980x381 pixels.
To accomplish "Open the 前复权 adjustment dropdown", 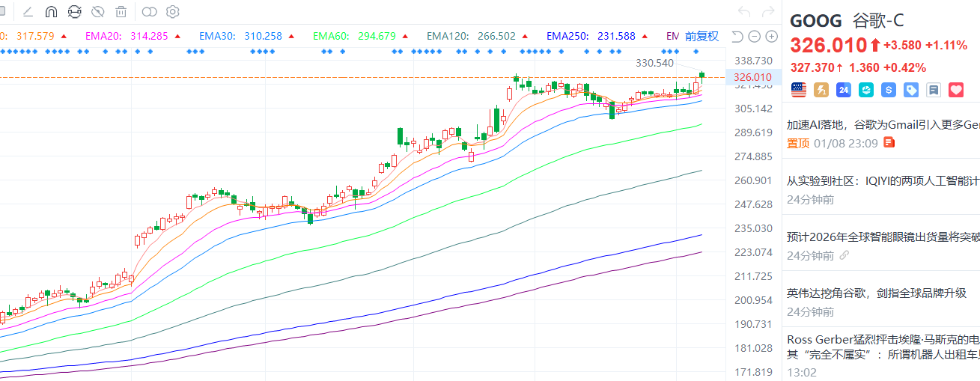I will point(701,36).
